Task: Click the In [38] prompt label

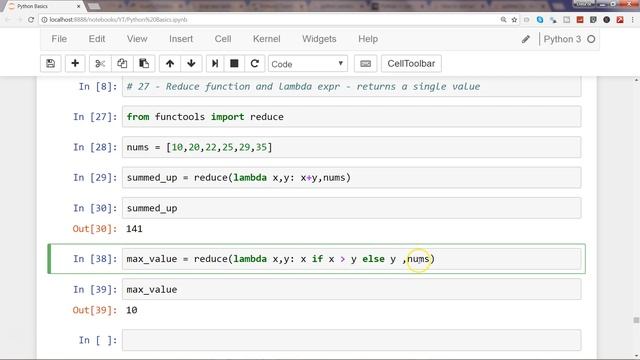Action: tap(95, 259)
